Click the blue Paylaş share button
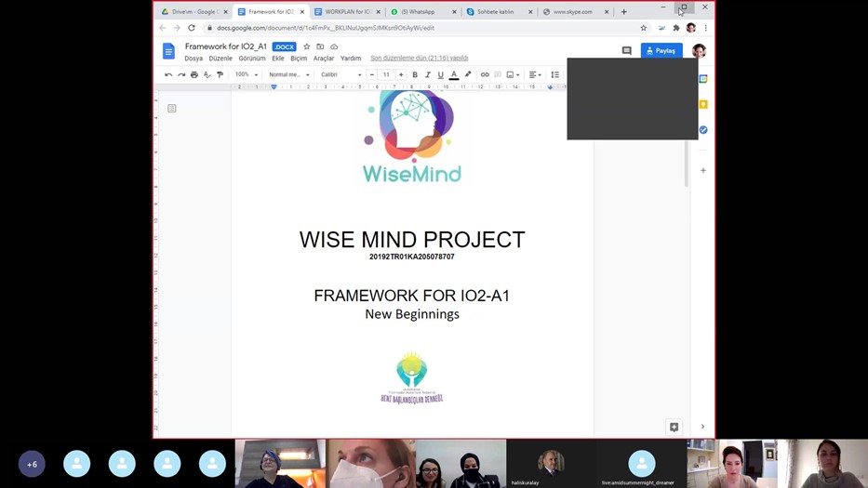 661,50
